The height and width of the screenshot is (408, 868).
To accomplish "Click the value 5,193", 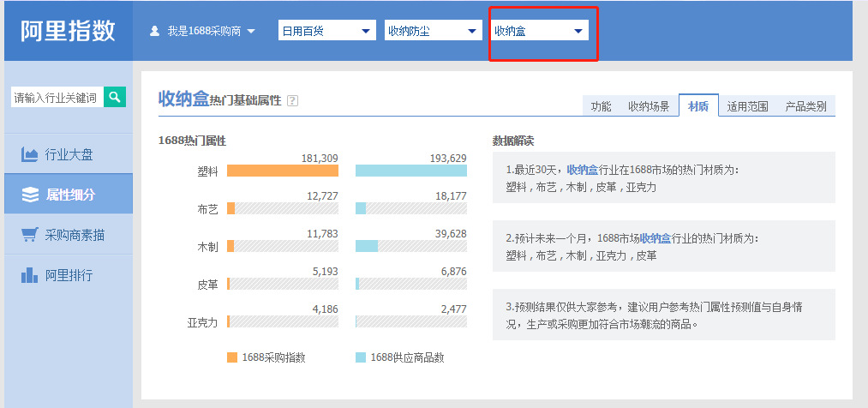I will (325, 271).
